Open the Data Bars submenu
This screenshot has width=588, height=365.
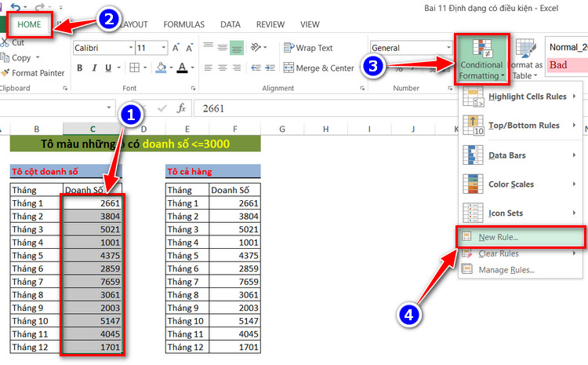click(521, 155)
